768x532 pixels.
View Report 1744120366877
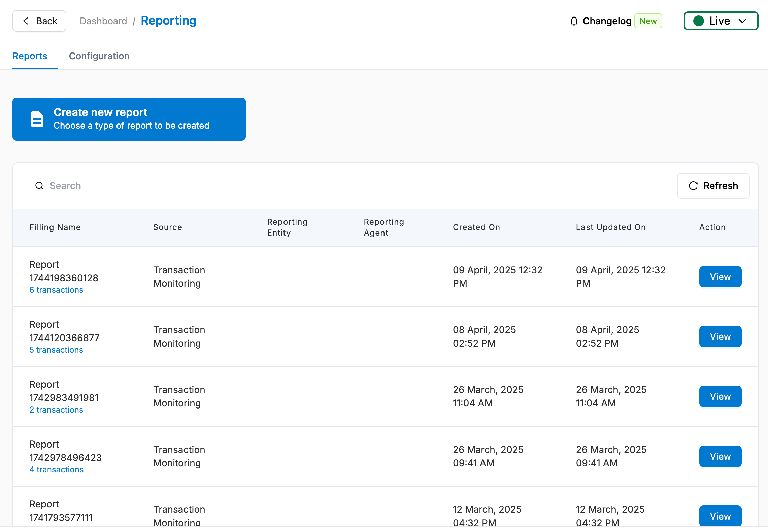(720, 336)
